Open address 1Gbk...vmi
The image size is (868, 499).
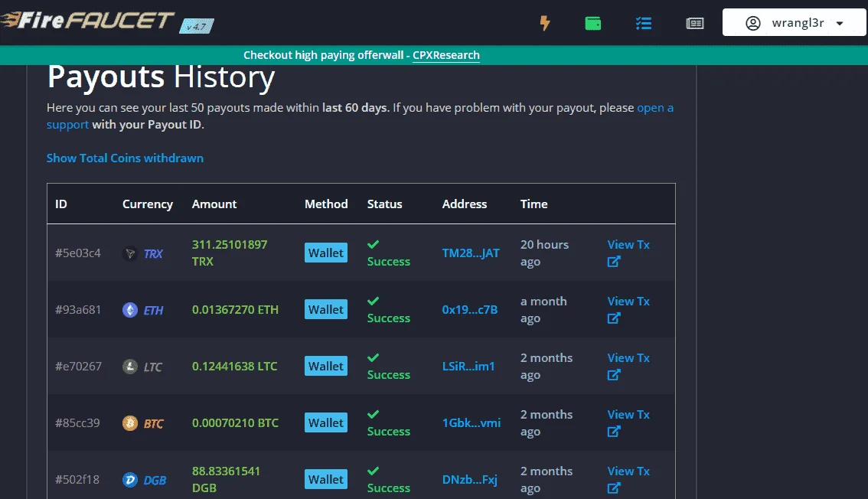(471, 423)
